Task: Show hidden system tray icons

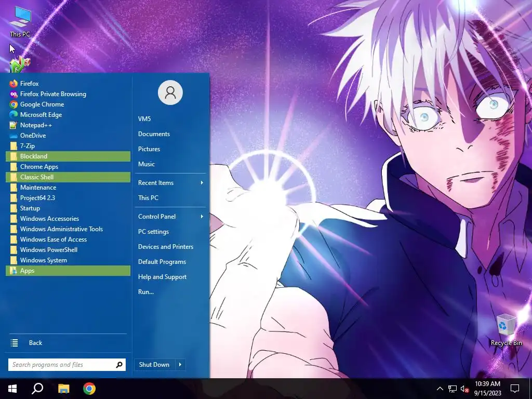Action: (x=440, y=389)
